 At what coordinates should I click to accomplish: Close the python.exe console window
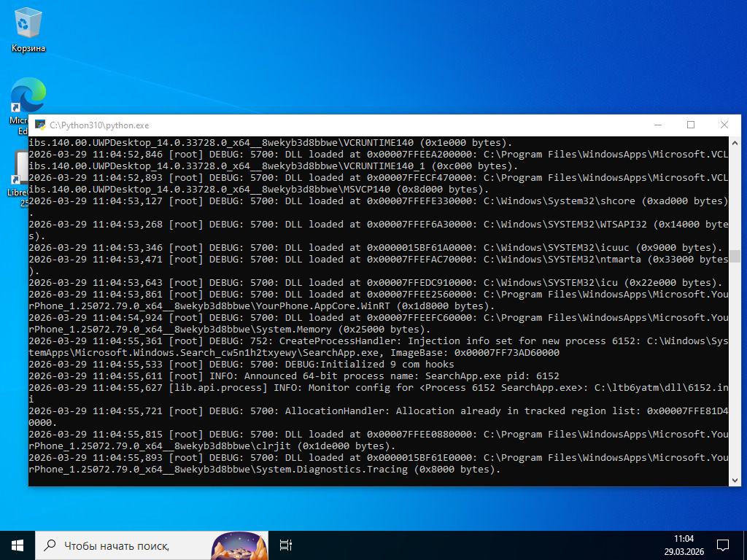point(724,125)
